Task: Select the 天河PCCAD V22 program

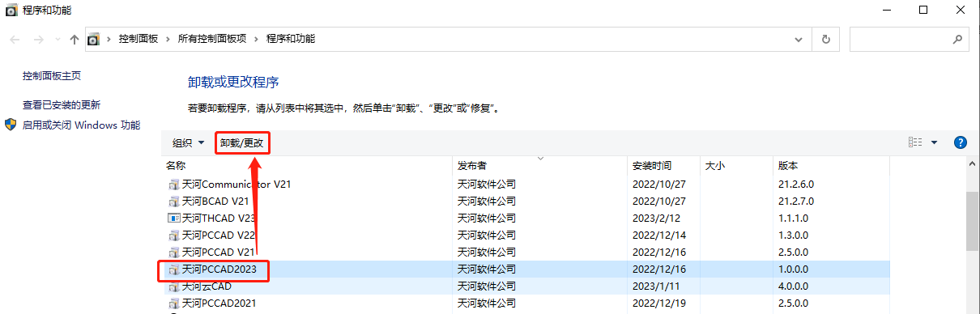Action: 525,235
